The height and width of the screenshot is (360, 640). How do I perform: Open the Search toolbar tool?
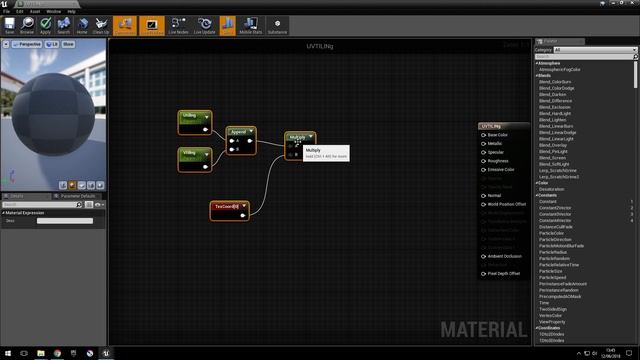pyautogui.click(x=64, y=26)
